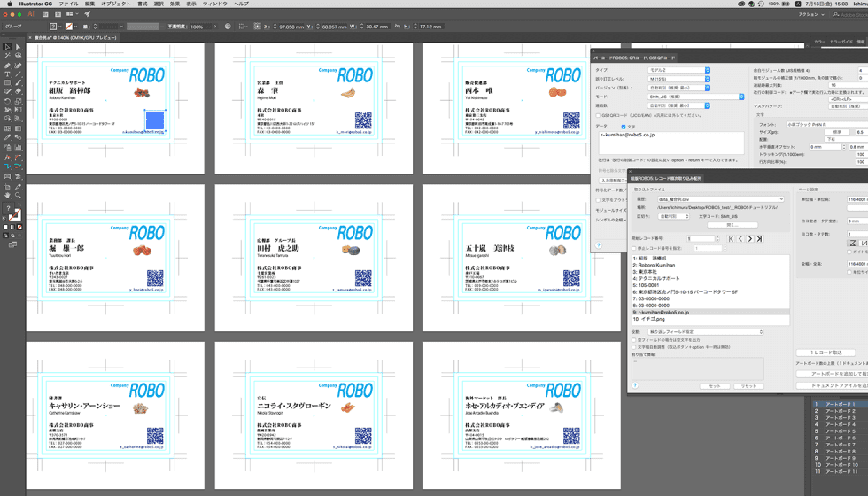Toggle the 停止レコード番号を指定 checkbox
Viewport: 868px width, 496px height.
(x=634, y=249)
